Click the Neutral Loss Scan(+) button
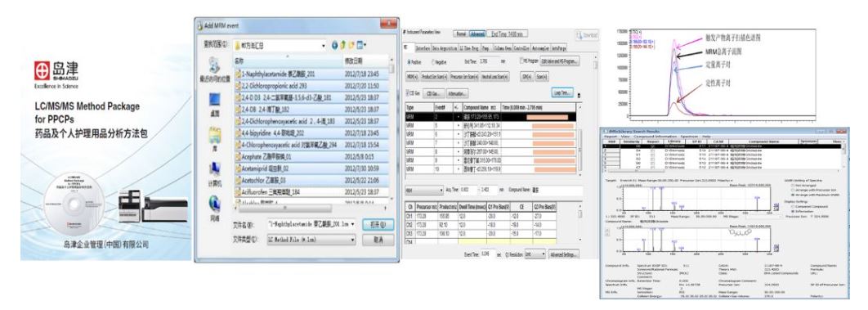Viewport: 868px width, 310px height. [495, 76]
